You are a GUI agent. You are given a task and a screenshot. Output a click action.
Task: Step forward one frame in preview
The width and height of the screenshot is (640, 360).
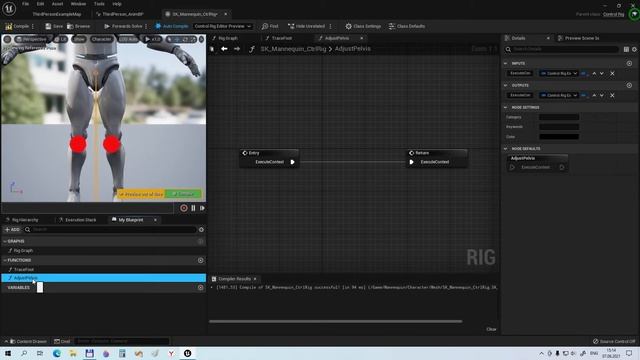click(x=202, y=208)
